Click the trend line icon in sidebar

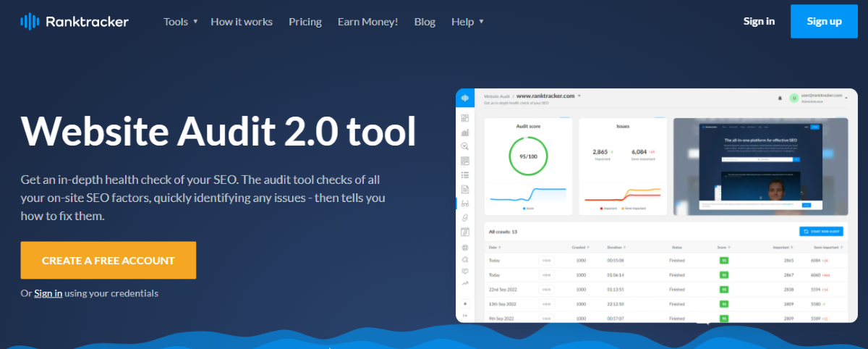tap(464, 283)
